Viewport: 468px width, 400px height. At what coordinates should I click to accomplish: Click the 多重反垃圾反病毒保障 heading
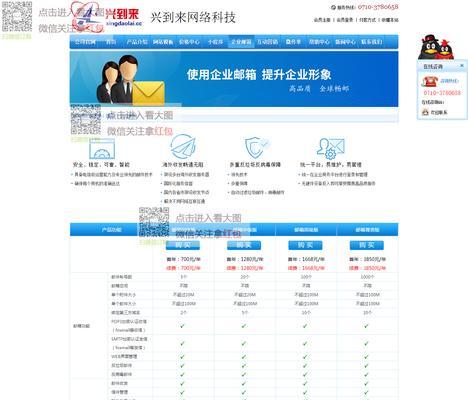[255, 165]
